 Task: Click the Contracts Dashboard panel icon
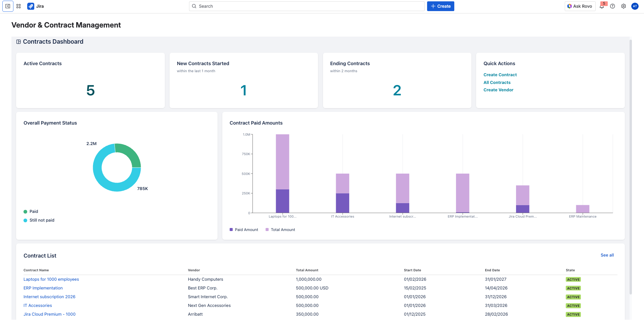[18, 42]
